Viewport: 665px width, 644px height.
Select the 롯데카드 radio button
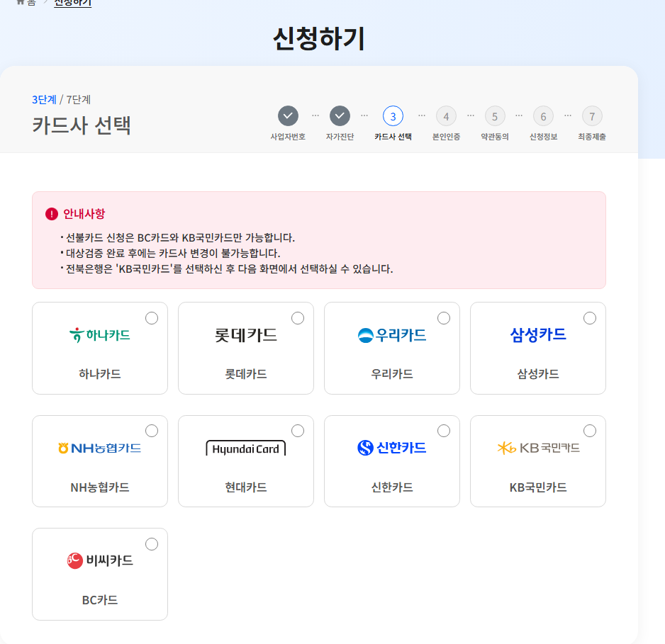click(298, 318)
